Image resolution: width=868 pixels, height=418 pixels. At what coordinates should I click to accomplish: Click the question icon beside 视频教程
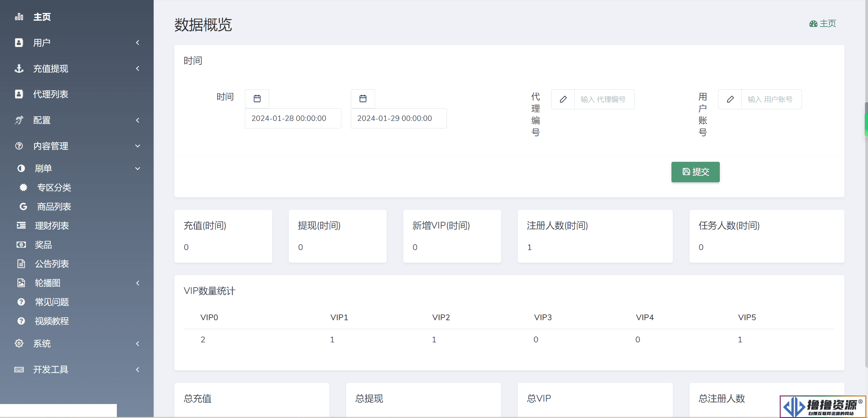point(21,321)
